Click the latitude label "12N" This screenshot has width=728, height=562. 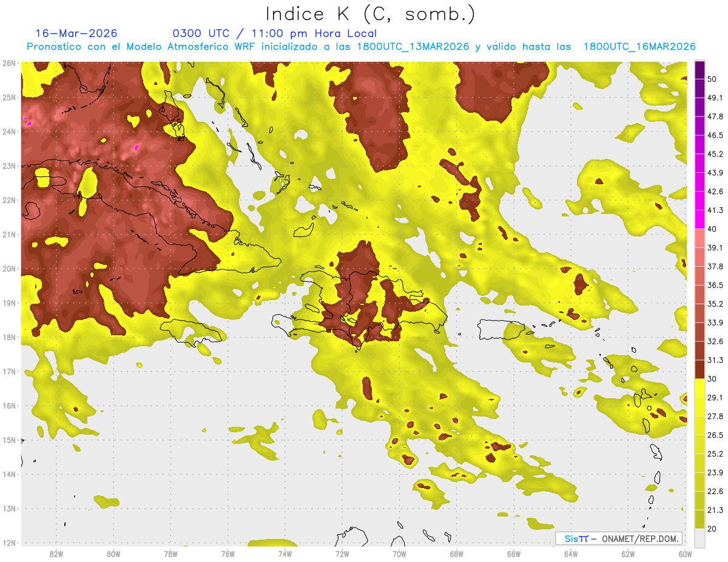[8, 543]
